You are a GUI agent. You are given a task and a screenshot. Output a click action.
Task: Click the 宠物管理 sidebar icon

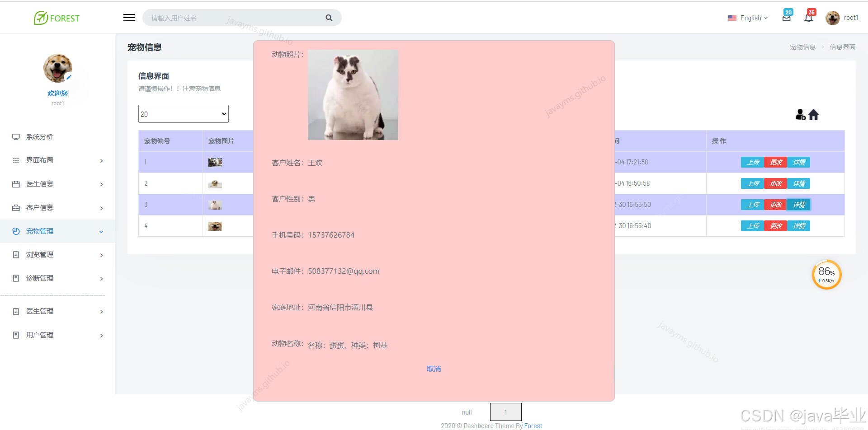[x=16, y=231]
